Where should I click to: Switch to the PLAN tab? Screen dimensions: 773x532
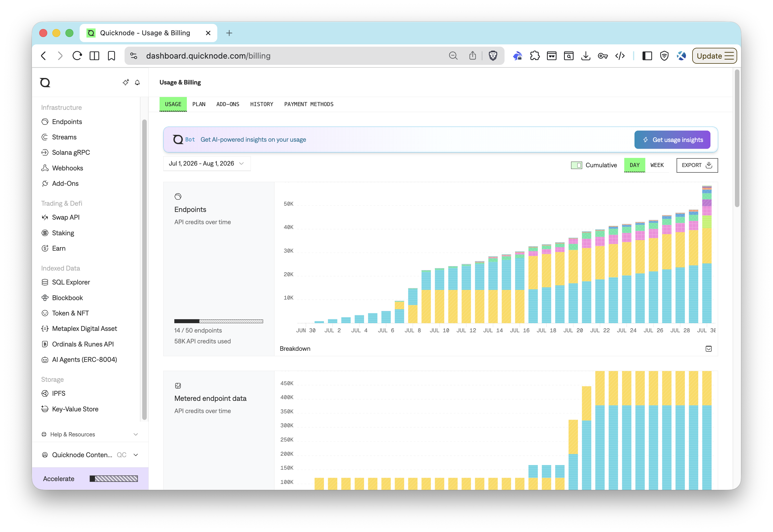coord(199,104)
